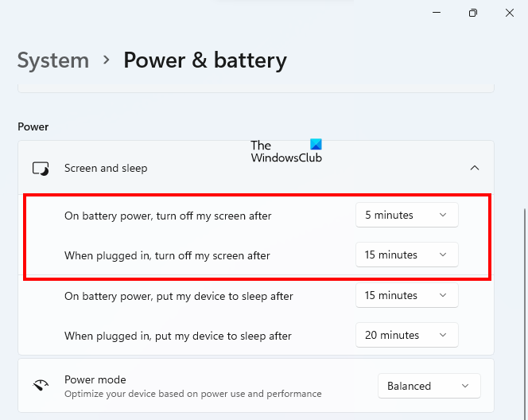The height and width of the screenshot is (420, 528).
Task: Click the Screen and sleep header label
Action: tap(106, 169)
